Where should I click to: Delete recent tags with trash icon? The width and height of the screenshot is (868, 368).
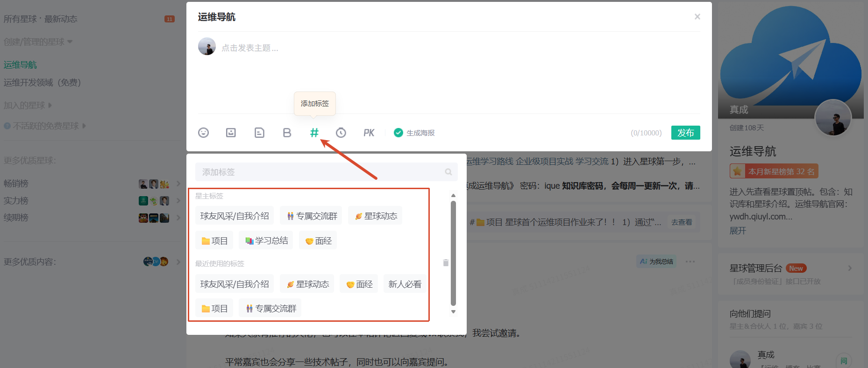click(x=446, y=263)
